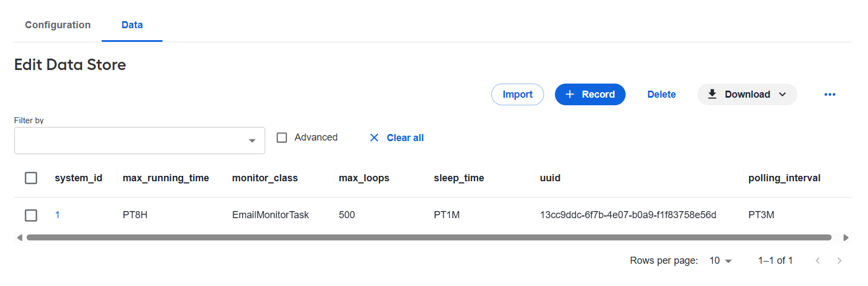
Task: Open the three-dots more options menu
Action: click(829, 94)
